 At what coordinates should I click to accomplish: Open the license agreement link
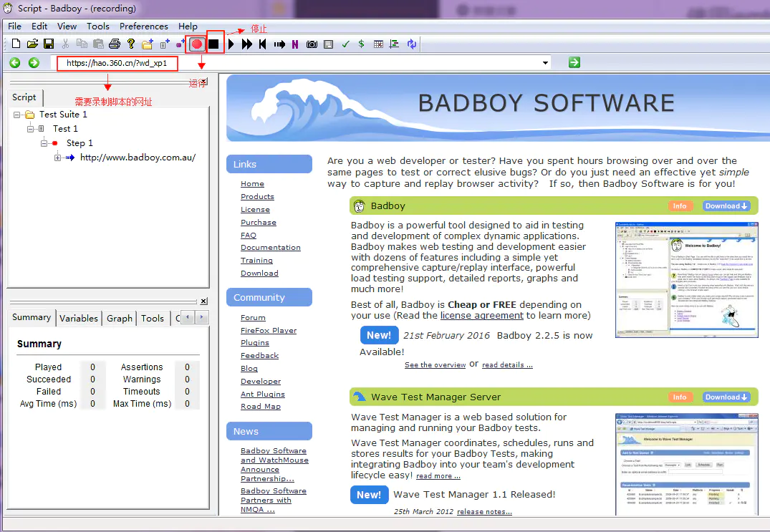482,316
